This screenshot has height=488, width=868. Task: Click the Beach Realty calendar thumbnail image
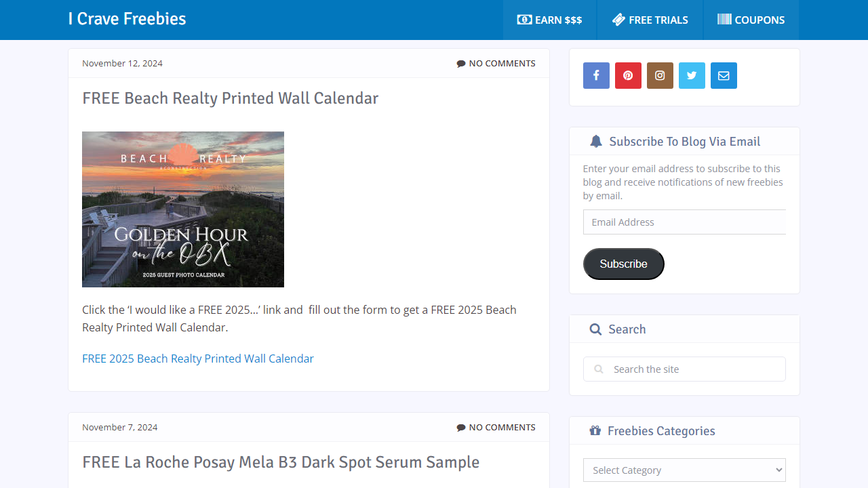183,209
